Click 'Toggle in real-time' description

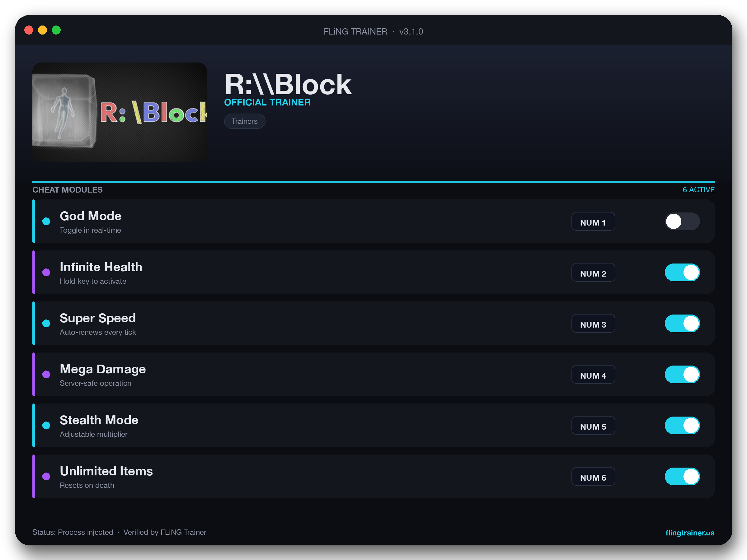(x=90, y=230)
